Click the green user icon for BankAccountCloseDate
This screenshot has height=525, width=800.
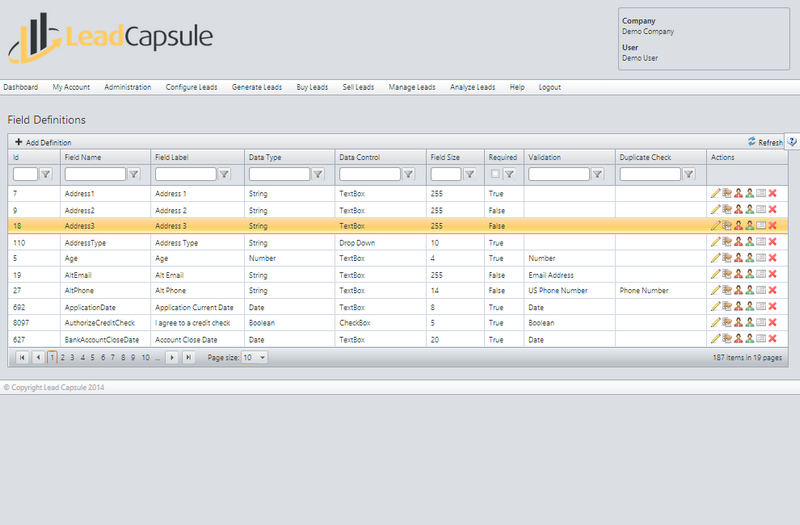[749, 339]
